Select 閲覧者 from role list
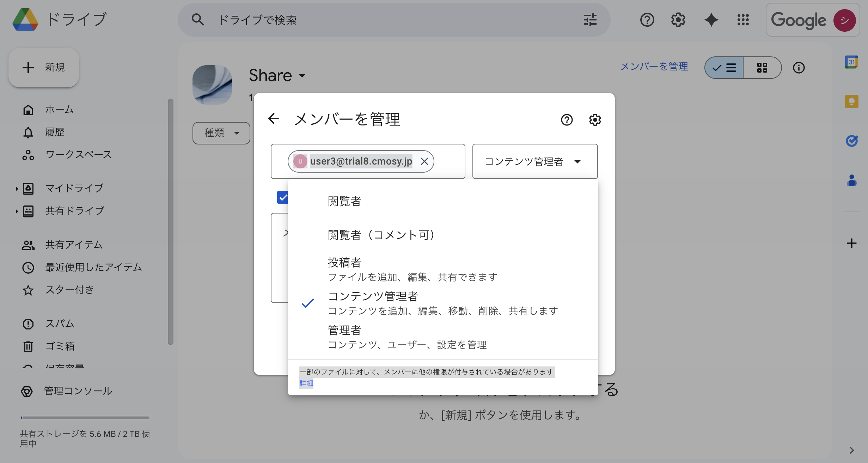This screenshot has width=868, height=463. click(344, 201)
